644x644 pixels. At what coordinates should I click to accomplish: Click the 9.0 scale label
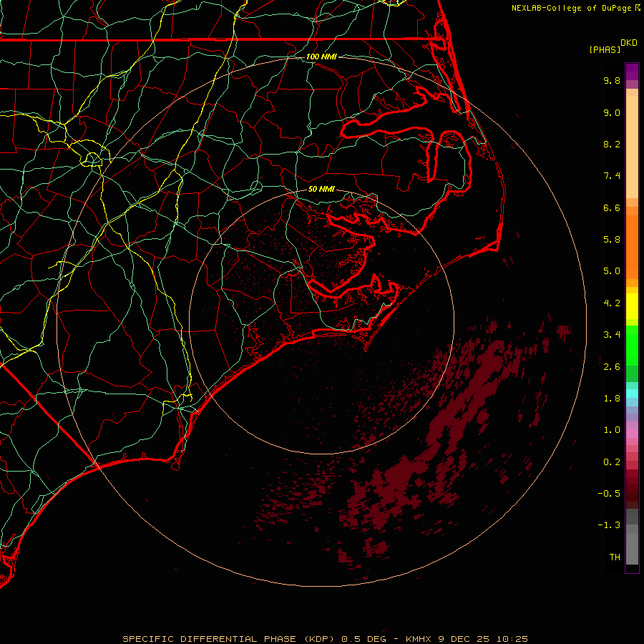click(x=612, y=112)
